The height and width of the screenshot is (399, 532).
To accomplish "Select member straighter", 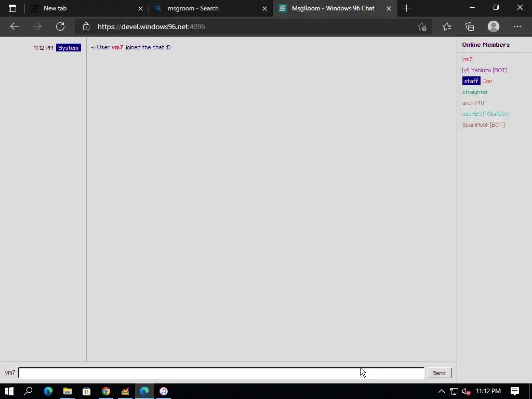I will pos(475,92).
